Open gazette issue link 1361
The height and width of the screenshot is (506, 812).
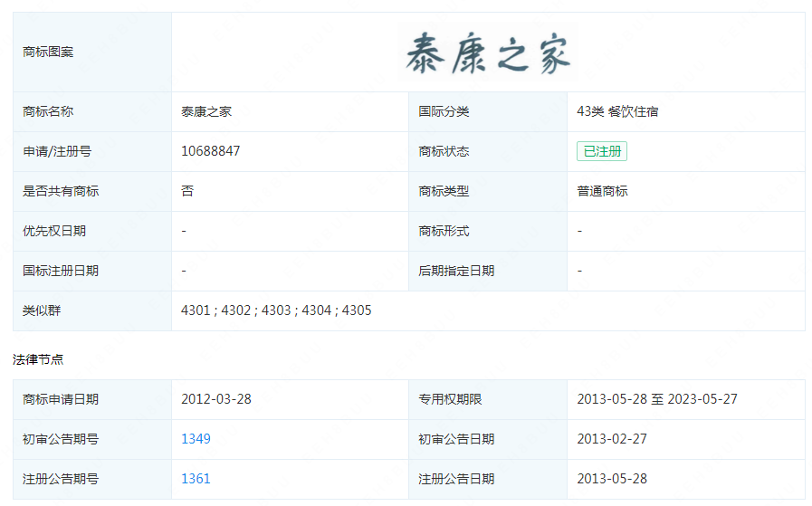(x=196, y=479)
